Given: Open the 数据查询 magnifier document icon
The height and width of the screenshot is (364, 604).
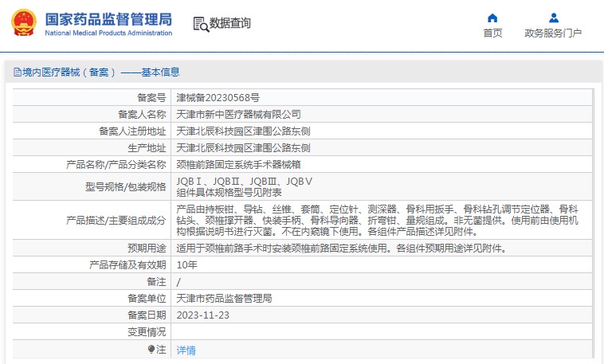Looking at the screenshot, I should pyautogui.click(x=201, y=24).
